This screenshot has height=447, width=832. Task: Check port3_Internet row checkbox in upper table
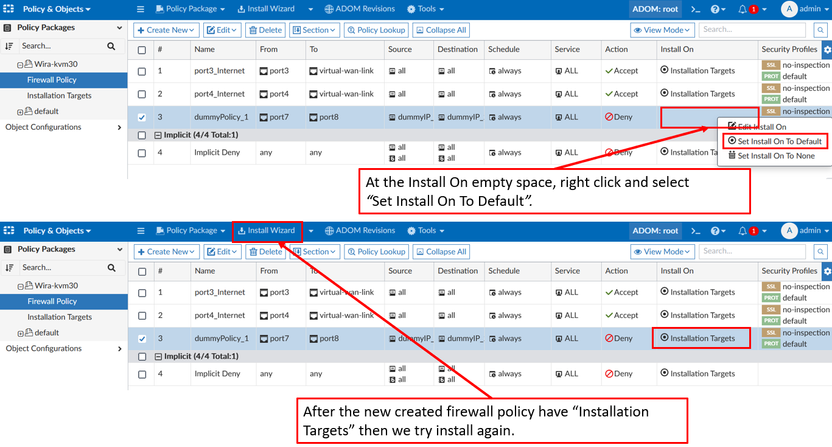tap(142, 71)
